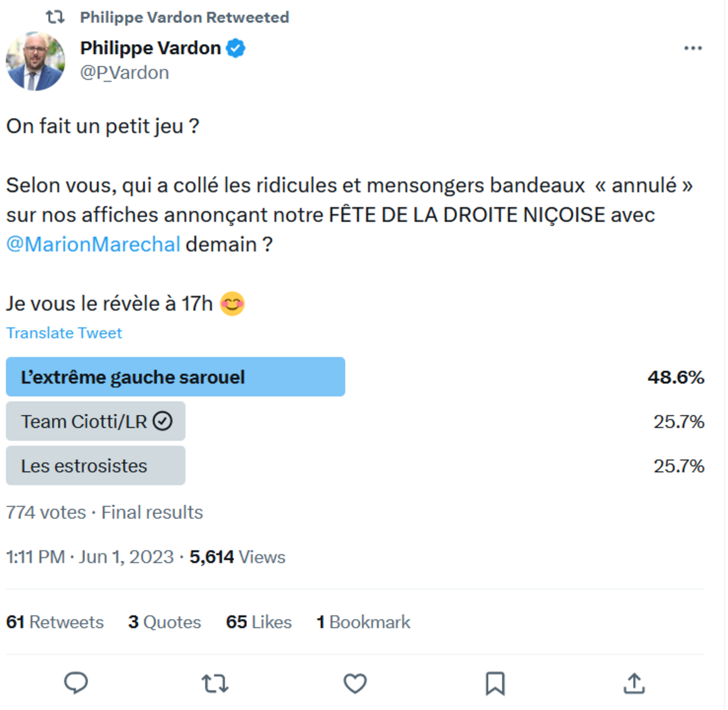Like the tweet with the heart icon

coord(355,683)
